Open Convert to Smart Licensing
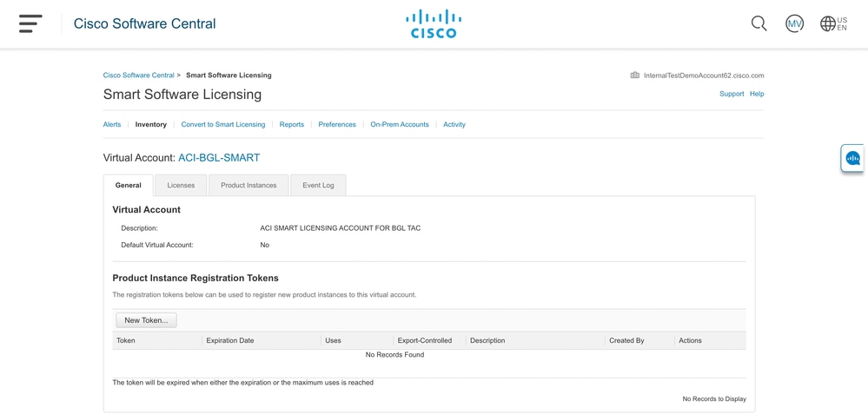Screen dimensions: 868x414 [223, 124]
